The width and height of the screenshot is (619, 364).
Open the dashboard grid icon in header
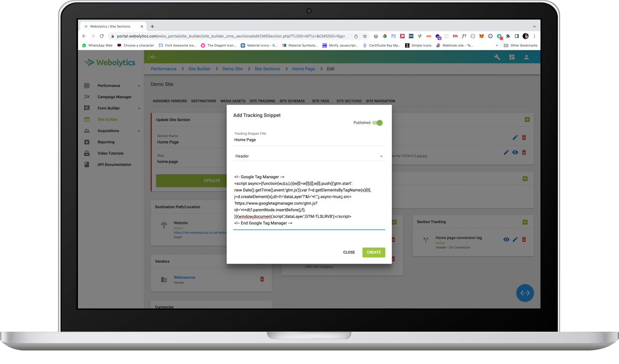point(512,57)
